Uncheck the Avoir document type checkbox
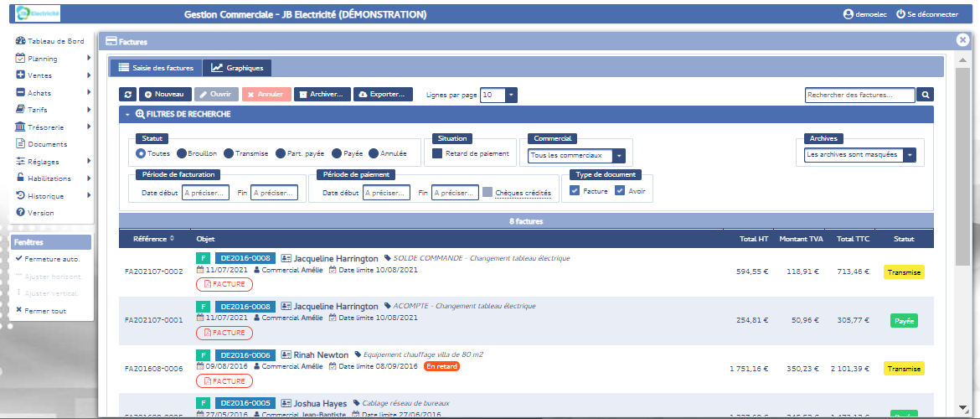This screenshot has height=419, width=980. 620,191
